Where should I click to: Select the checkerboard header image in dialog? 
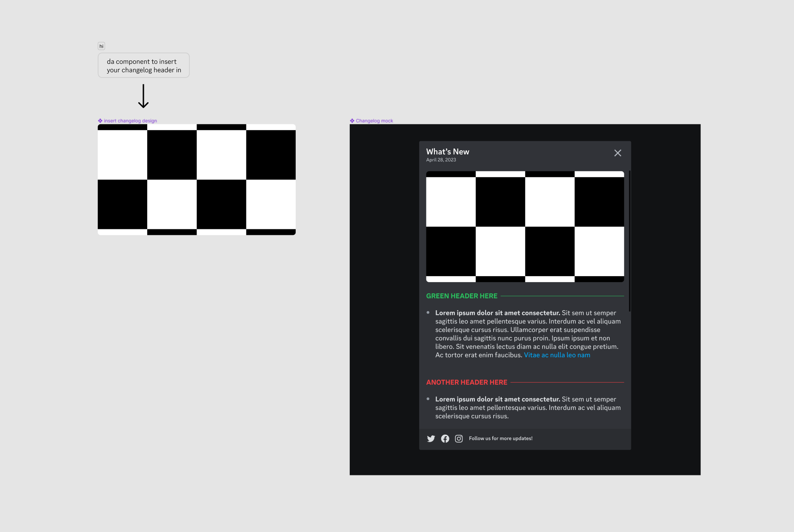click(525, 227)
